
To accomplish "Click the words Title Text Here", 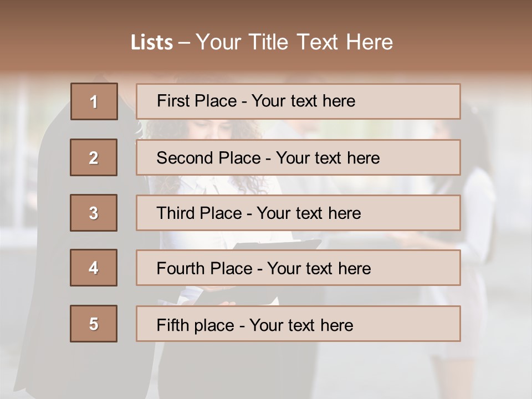I will pos(321,42).
